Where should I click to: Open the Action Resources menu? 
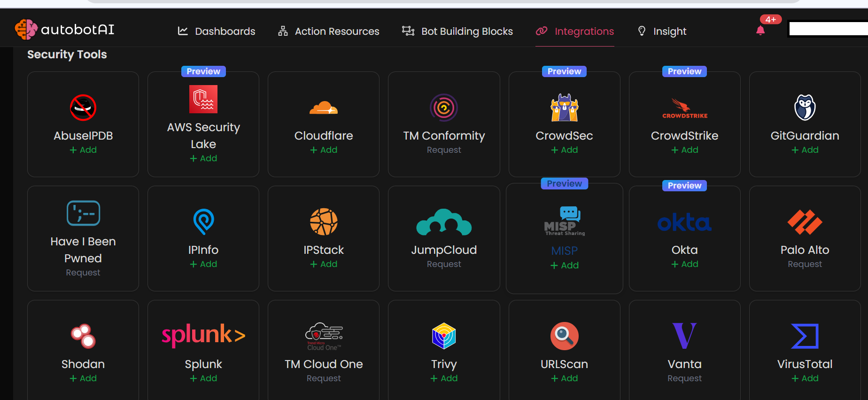pos(329,31)
